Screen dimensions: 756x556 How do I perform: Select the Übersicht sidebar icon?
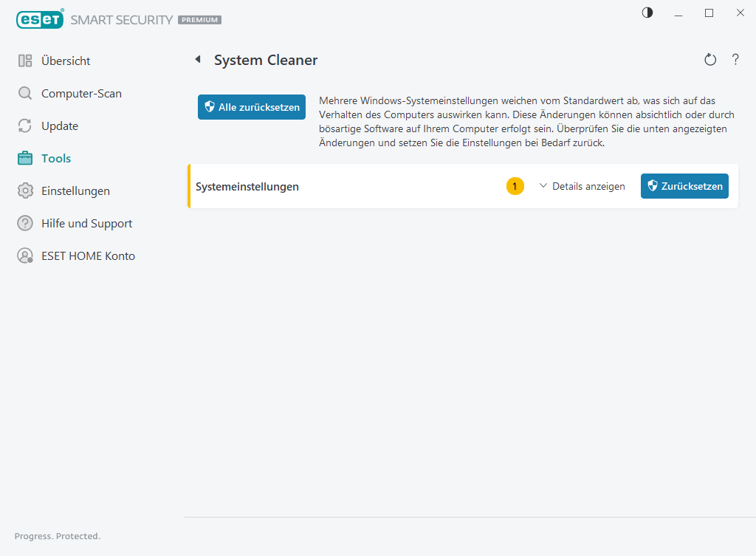[24, 61]
